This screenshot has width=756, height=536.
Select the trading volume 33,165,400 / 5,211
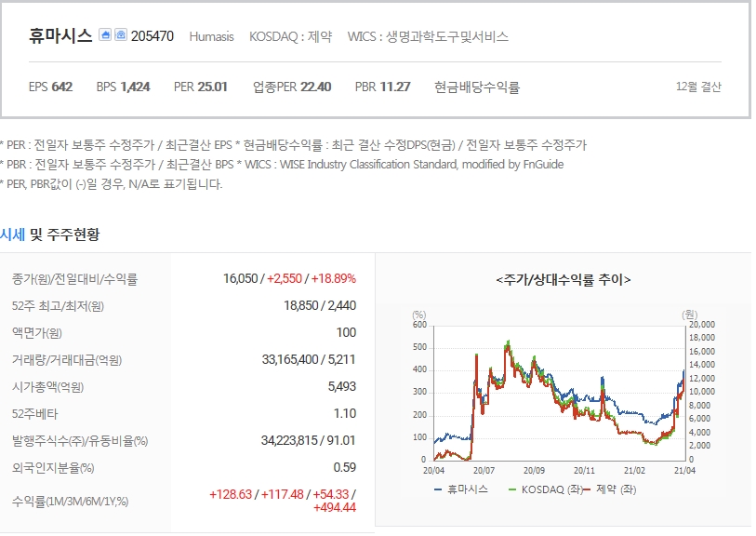click(x=309, y=359)
